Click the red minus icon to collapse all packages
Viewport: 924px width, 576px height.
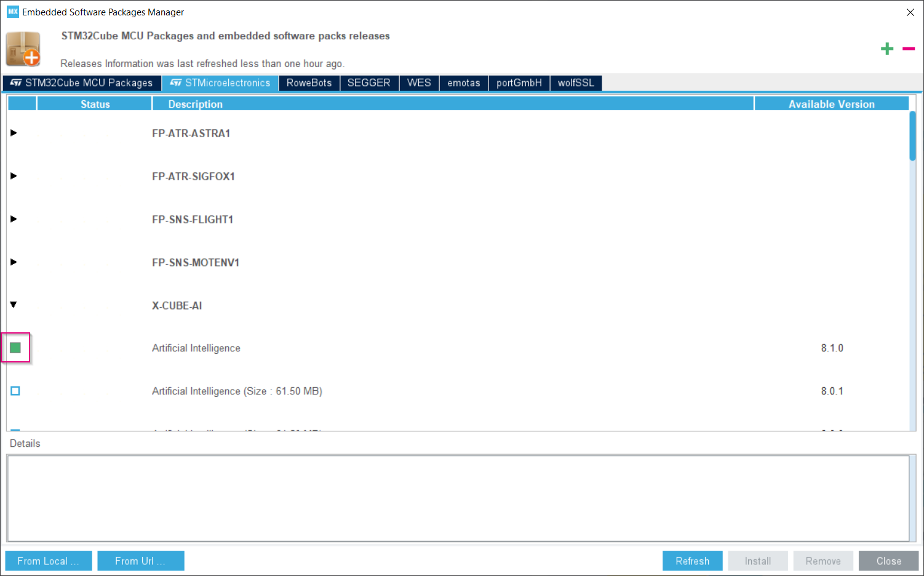coord(908,48)
